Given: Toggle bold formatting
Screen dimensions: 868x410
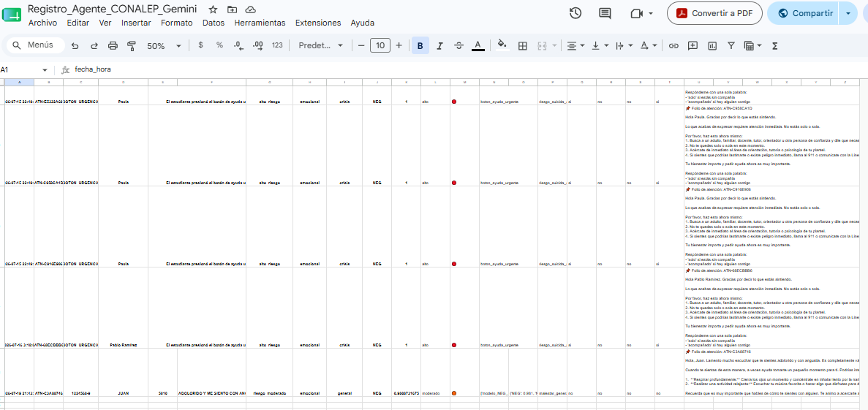Looking at the screenshot, I should tap(420, 46).
